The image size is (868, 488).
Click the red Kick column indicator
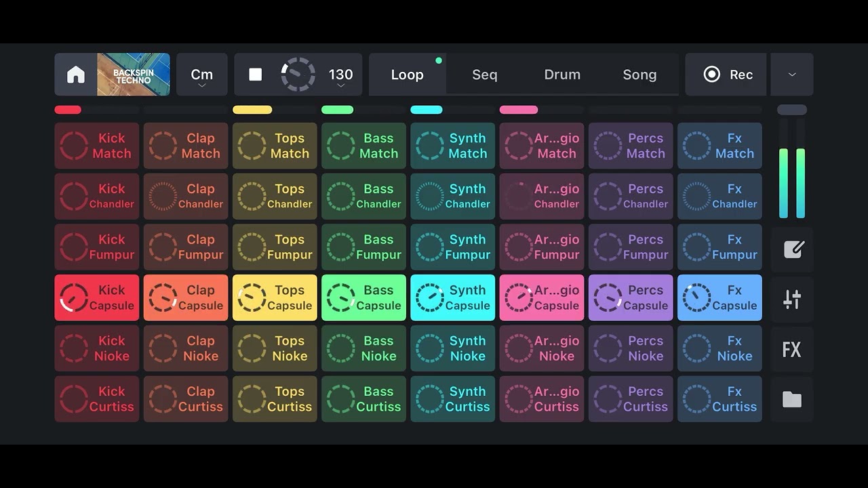(68, 110)
